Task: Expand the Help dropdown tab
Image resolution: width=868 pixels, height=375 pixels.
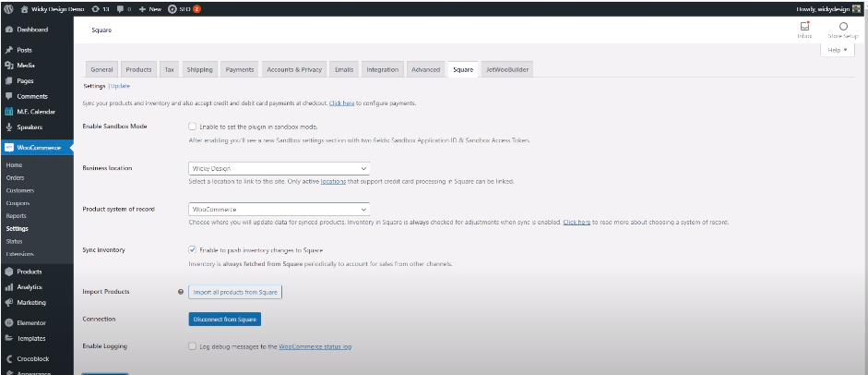Action: click(838, 50)
